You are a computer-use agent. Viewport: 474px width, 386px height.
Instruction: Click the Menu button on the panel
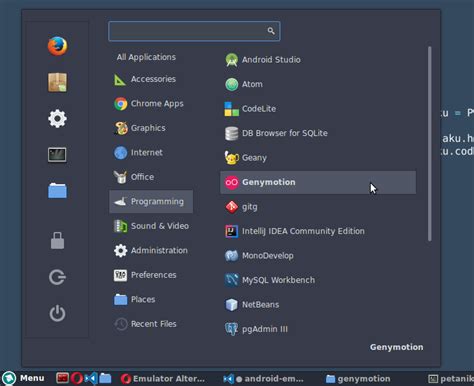click(23, 378)
